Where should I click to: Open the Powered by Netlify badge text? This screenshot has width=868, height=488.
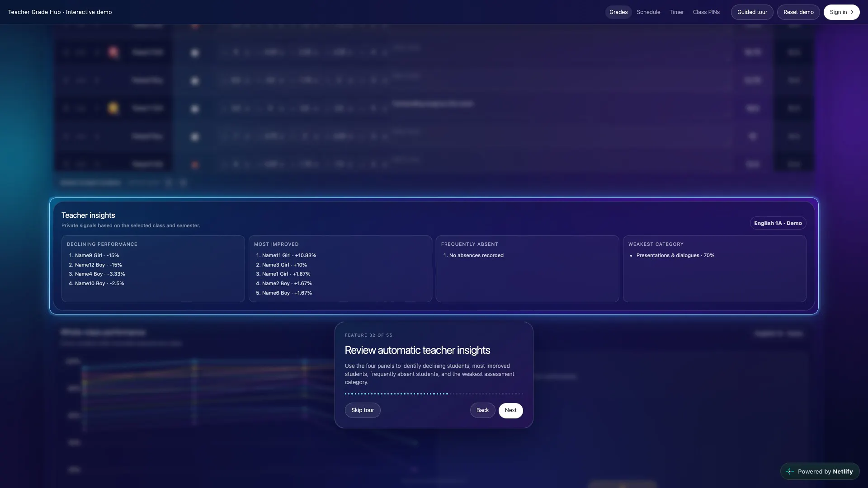pyautogui.click(x=825, y=471)
